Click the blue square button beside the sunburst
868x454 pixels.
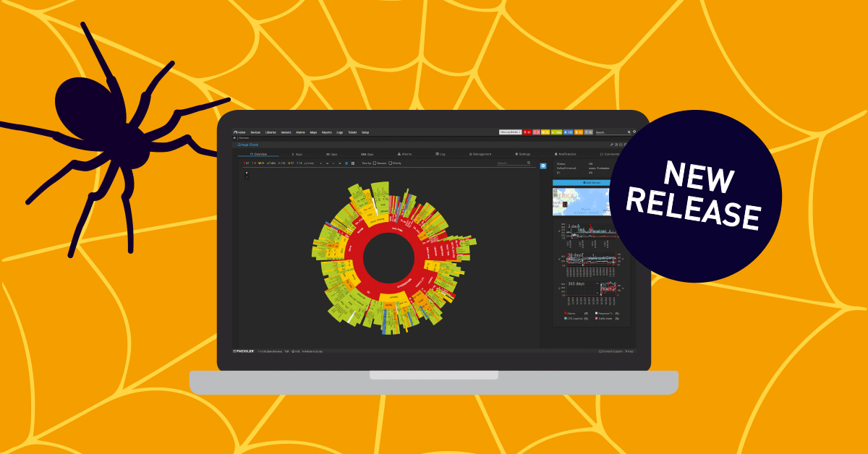click(x=543, y=166)
